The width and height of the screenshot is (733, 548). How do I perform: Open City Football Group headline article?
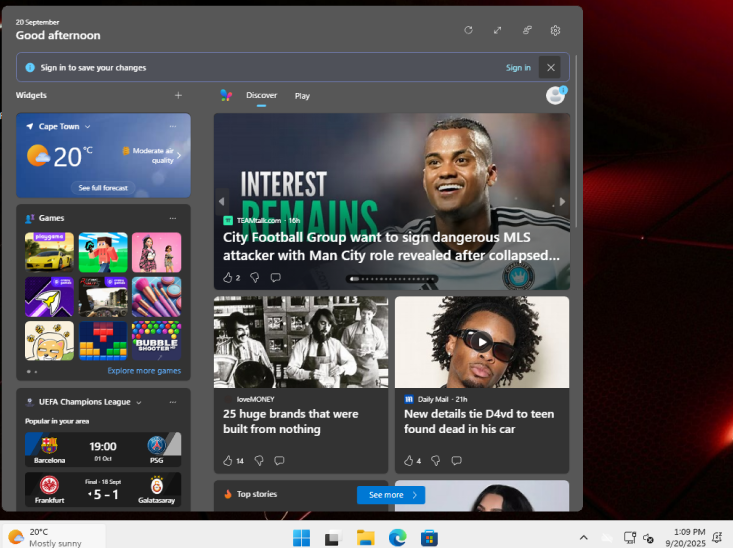click(391, 246)
